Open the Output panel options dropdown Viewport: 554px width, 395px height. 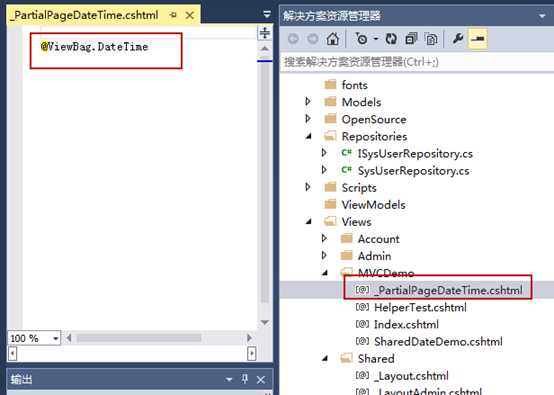point(229,380)
